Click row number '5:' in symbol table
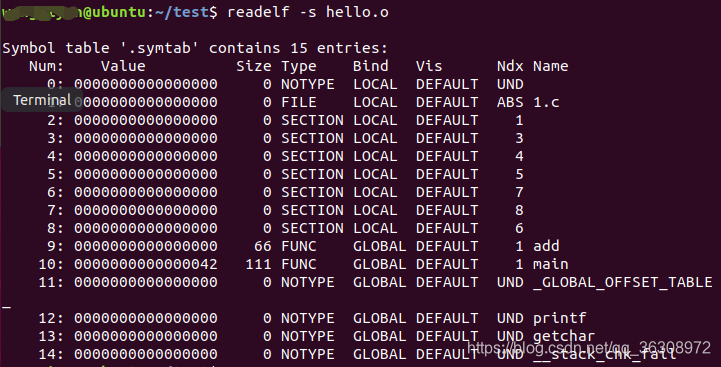The width and height of the screenshot is (721, 367). 55,174
